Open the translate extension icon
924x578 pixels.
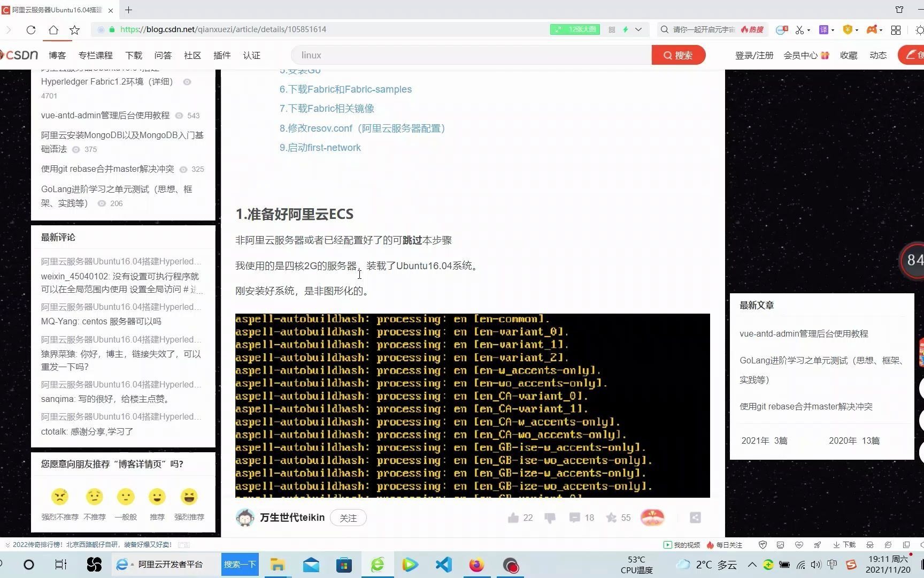[823, 30]
